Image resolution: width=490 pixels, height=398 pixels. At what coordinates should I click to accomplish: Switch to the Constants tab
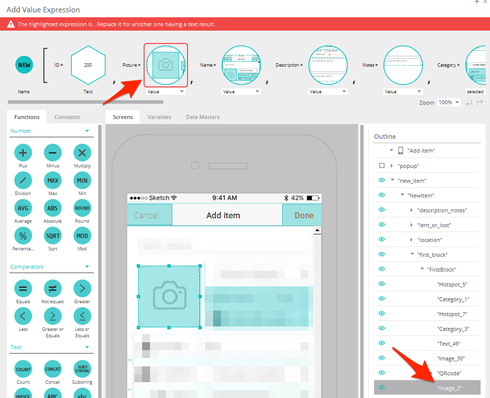pyautogui.click(x=67, y=117)
